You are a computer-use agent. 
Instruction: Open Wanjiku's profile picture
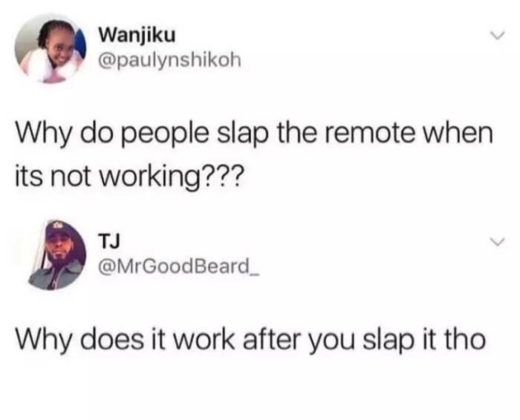click(x=51, y=49)
